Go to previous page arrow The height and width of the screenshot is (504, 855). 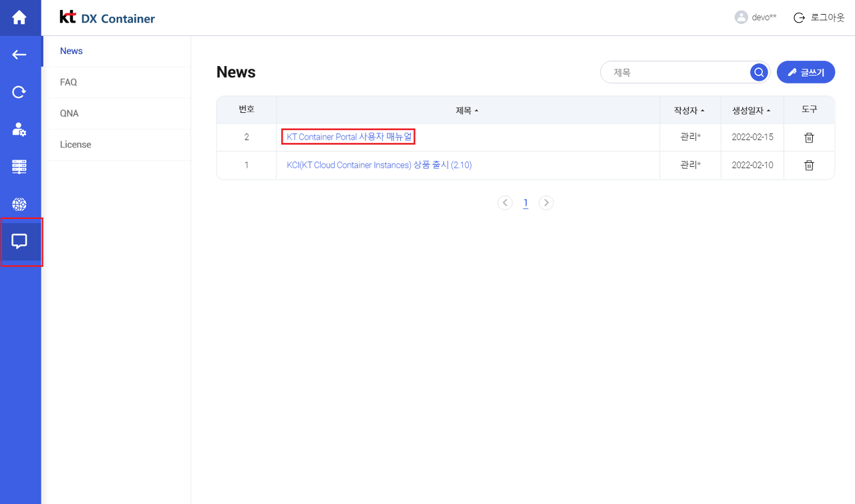tap(505, 203)
